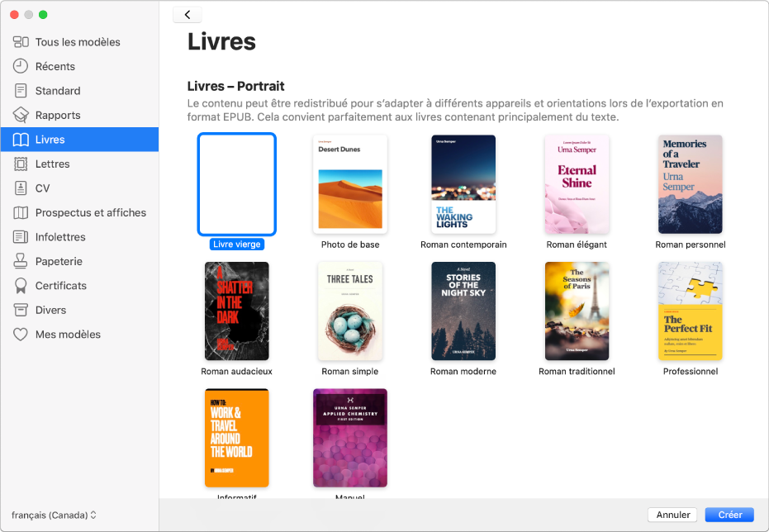Viewport: 769px width, 532px height.
Task: Select the Roman élégant template thumbnail
Action: coord(577,184)
